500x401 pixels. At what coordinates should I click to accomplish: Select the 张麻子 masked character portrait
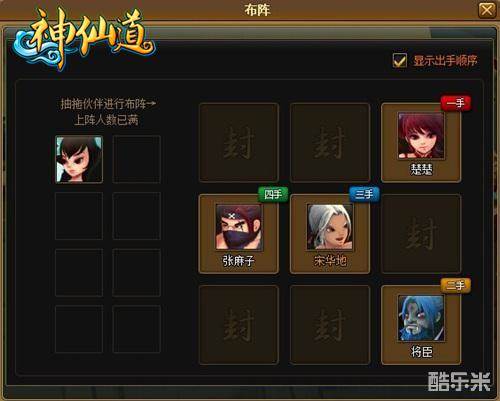click(x=238, y=227)
